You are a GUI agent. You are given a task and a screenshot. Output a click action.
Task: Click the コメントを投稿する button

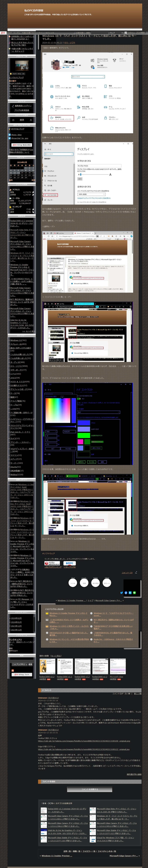tap(90, 789)
